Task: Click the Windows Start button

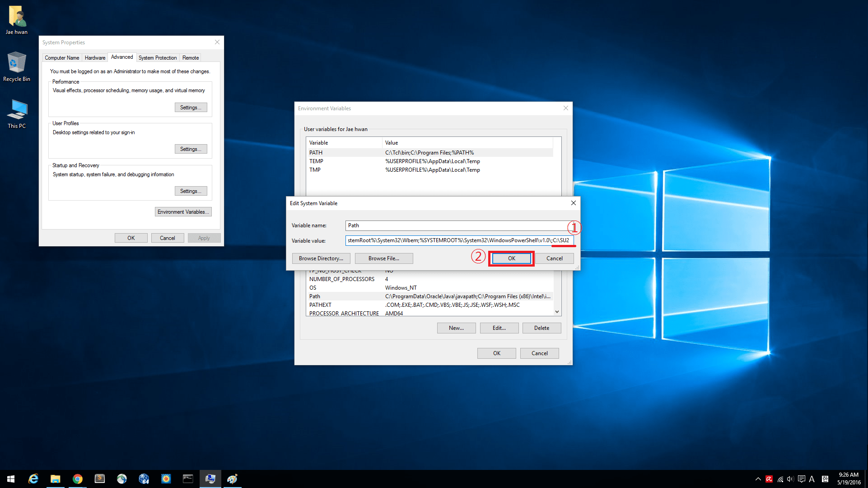Action: click(11, 479)
